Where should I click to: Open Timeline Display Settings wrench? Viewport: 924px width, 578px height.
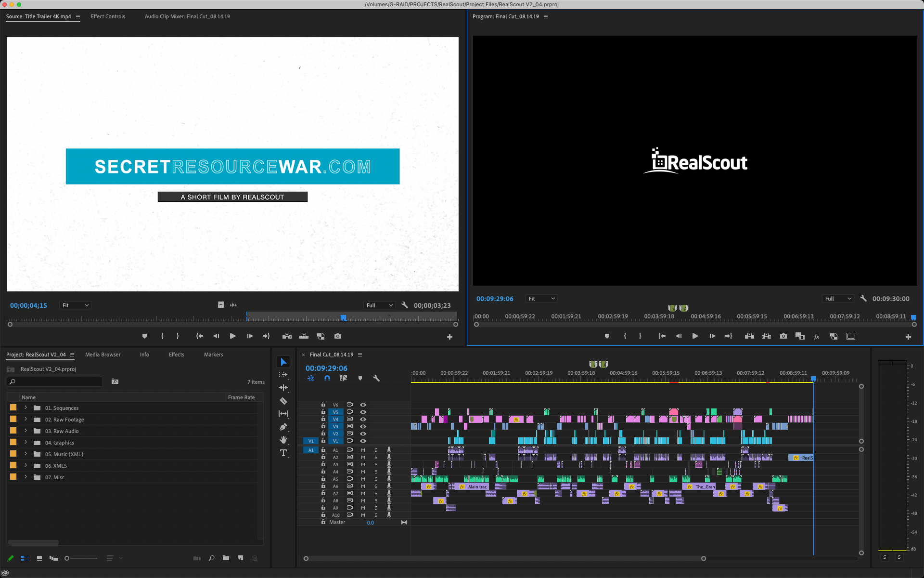[x=376, y=378]
